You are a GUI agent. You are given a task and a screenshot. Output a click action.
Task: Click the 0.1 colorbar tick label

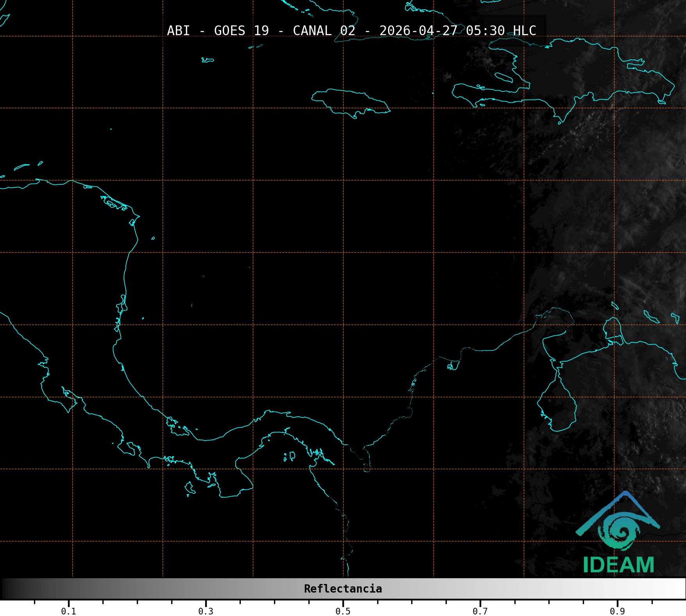pyautogui.click(x=68, y=611)
